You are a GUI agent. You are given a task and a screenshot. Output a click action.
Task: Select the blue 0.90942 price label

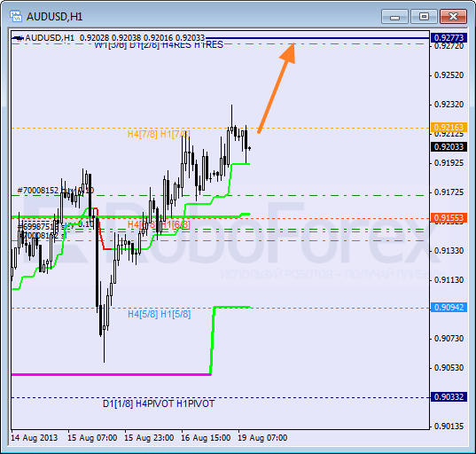(449, 308)
